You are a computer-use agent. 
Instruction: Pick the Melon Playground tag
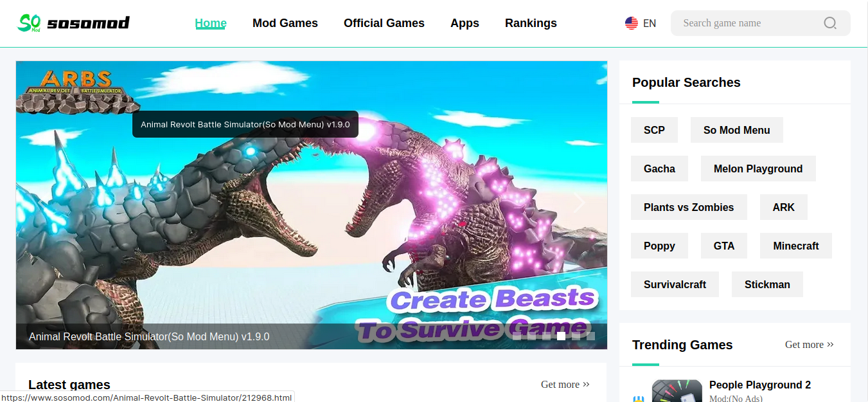pyautogui.click(x=758, y=169)
